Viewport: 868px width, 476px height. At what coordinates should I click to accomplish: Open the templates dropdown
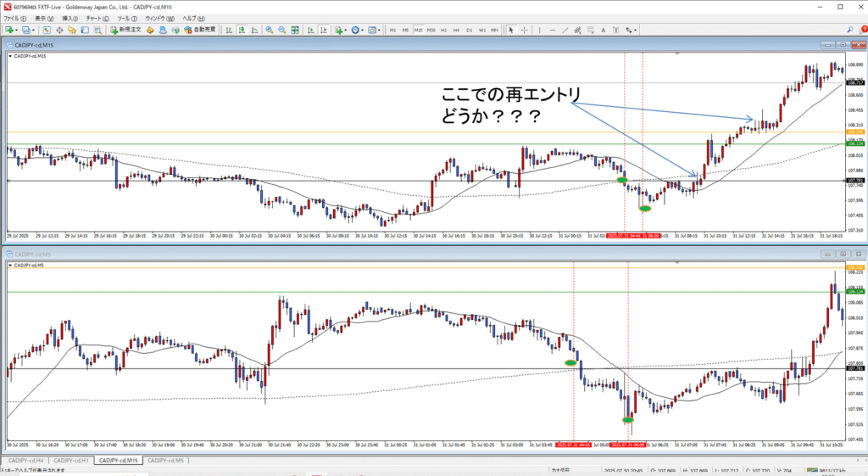374,30
